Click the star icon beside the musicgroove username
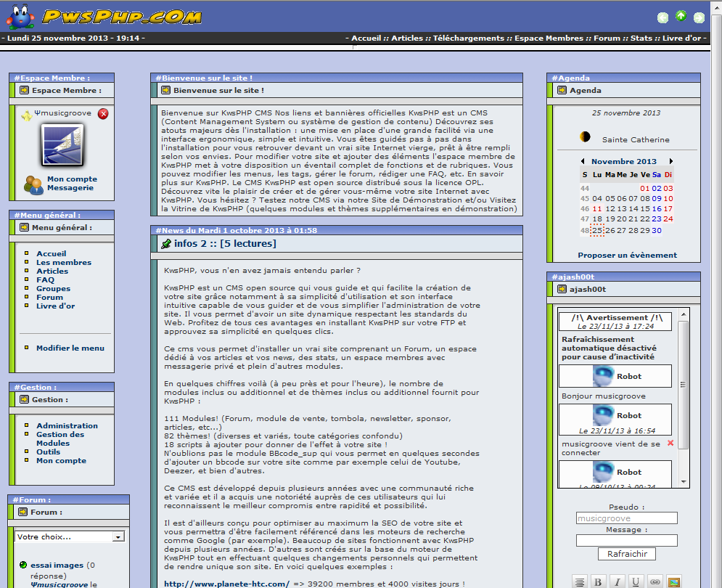The width and height of the screenshot is (722, 588). (x=27, y=115)
